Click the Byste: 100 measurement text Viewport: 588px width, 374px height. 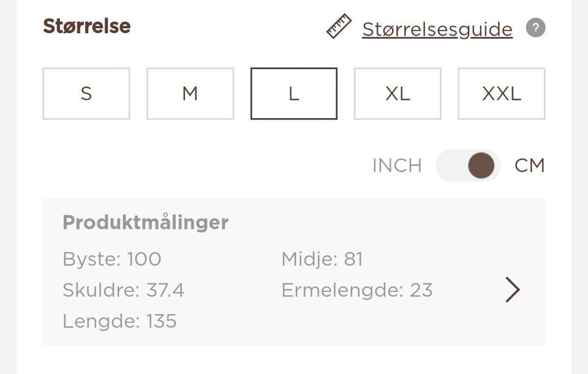[x=111, y=259]
